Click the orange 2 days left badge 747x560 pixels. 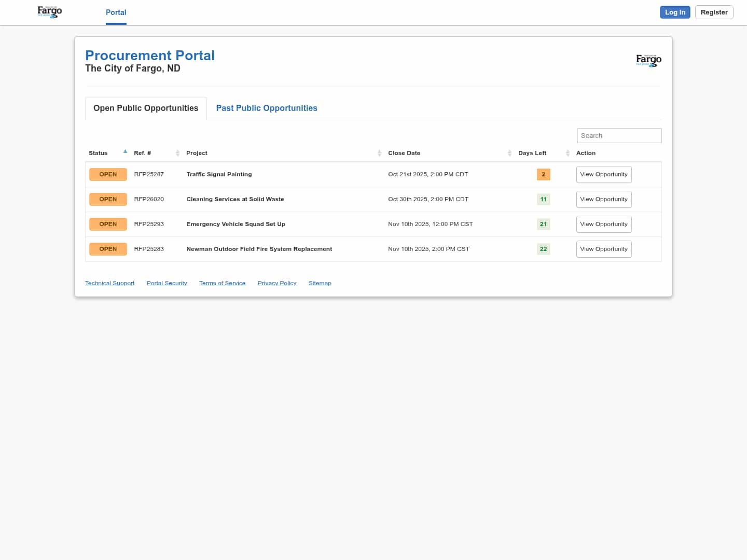point(543,174)
